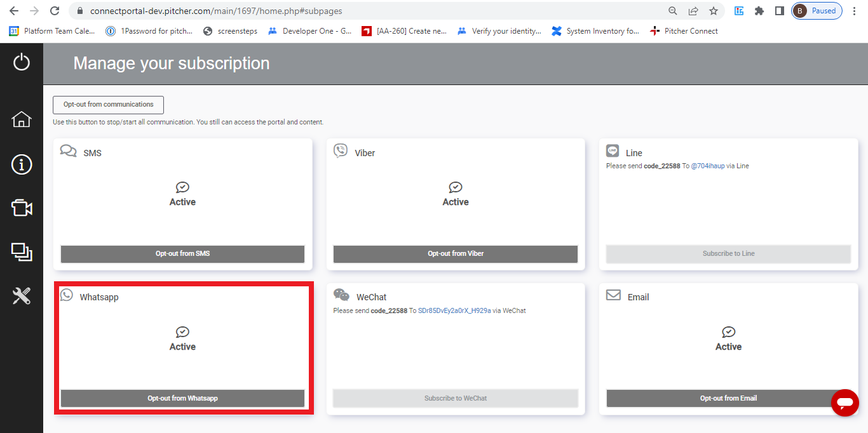
Task: Click Opt-out from Whatsapp button
Action: click(182, 398)
